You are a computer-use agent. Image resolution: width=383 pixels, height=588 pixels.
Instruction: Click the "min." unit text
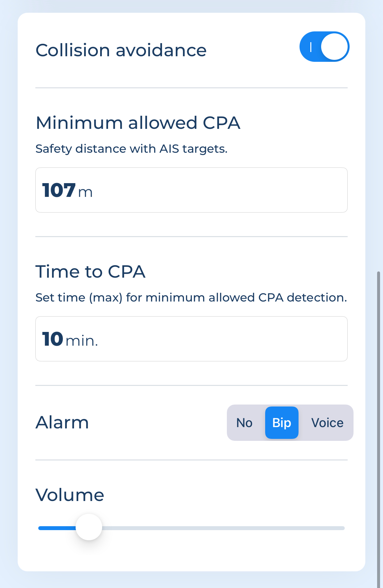coord(82,341)
